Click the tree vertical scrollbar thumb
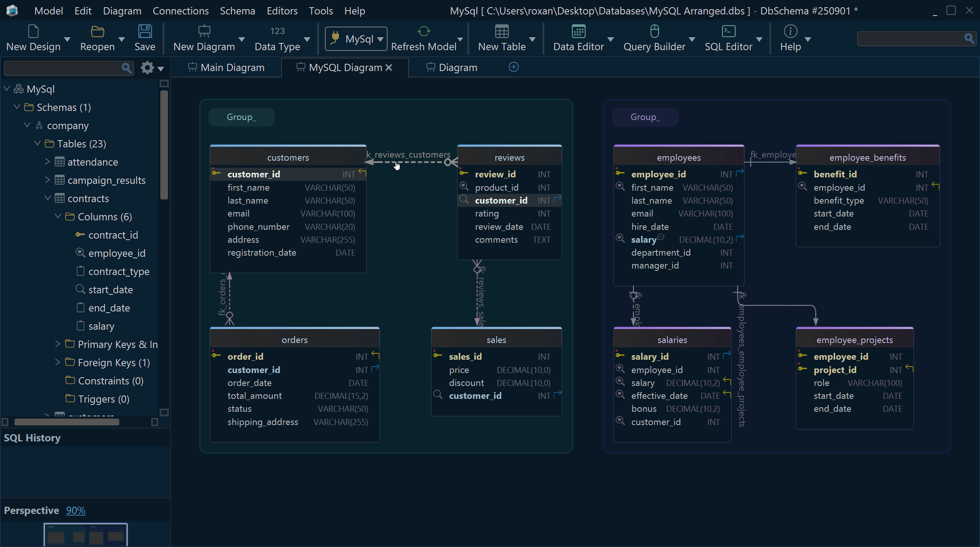 (x=164, y=145)
